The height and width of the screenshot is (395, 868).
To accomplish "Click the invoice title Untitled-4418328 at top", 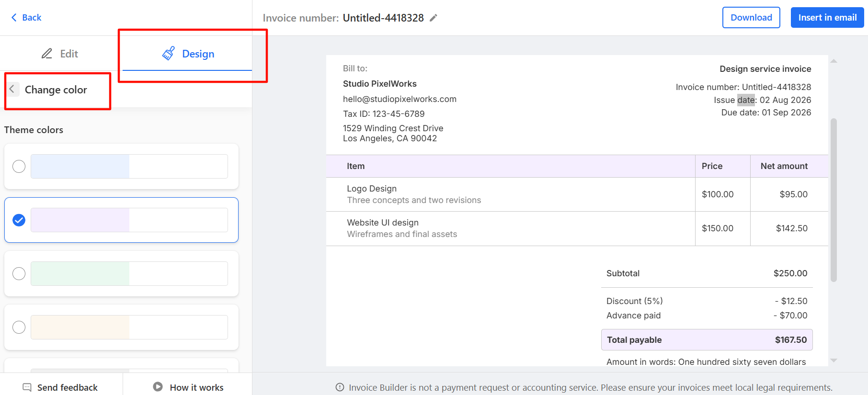I will pos(383,18).
